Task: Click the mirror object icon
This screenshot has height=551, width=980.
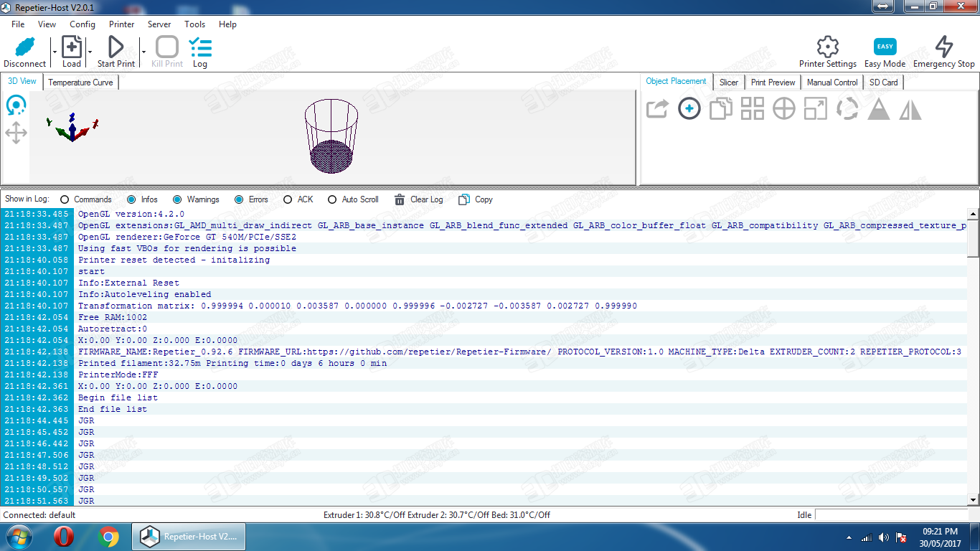Action: (910, 109)
